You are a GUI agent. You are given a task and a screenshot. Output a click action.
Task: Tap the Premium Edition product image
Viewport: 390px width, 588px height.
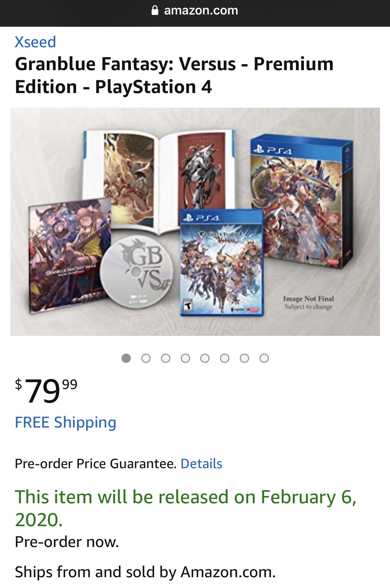(x=195, y=222)
